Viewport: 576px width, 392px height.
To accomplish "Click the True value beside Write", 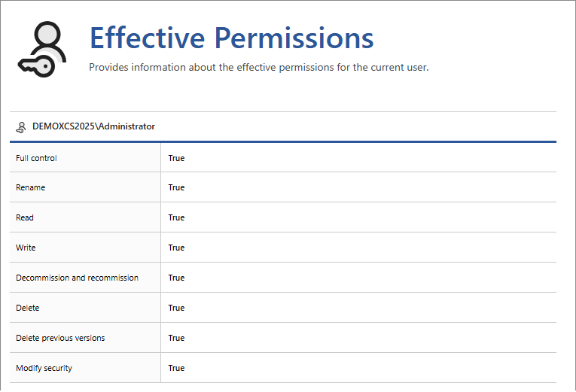I will (176, 248).
